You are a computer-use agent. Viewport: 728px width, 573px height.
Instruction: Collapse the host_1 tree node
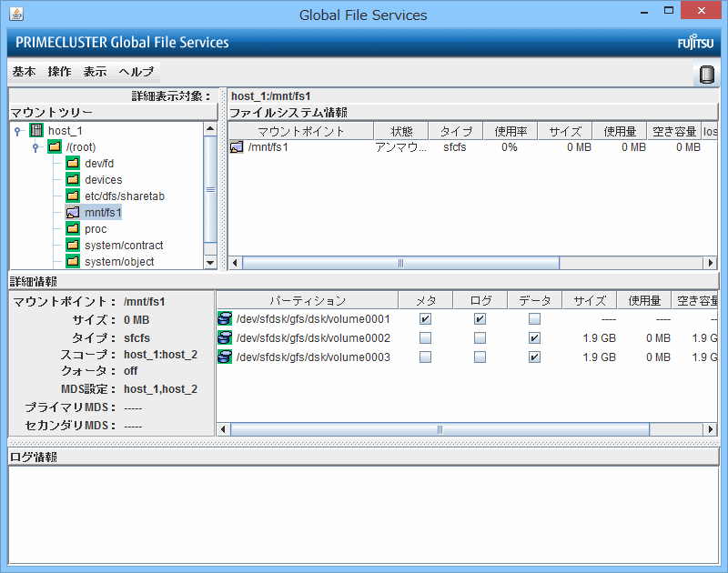tap(17, 131)
